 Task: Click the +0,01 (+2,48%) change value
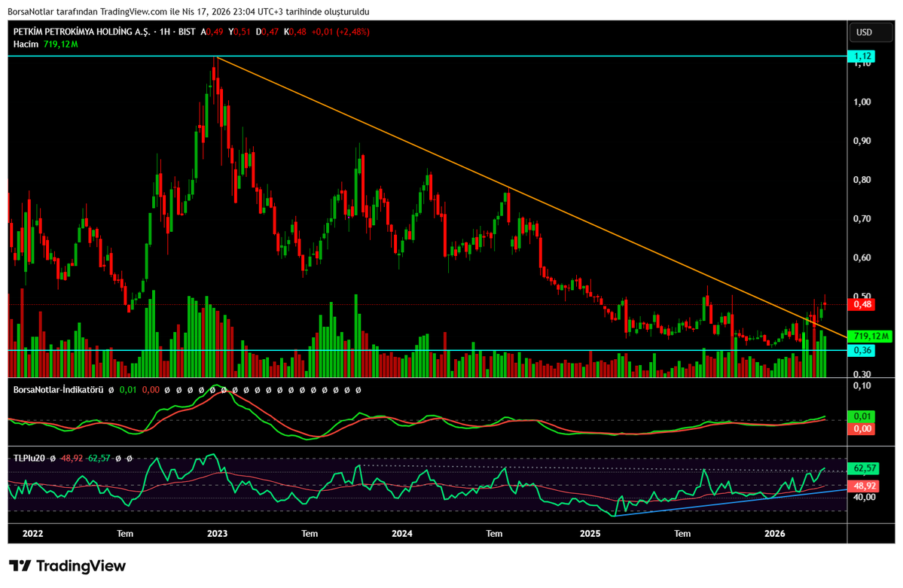(340, 32)
